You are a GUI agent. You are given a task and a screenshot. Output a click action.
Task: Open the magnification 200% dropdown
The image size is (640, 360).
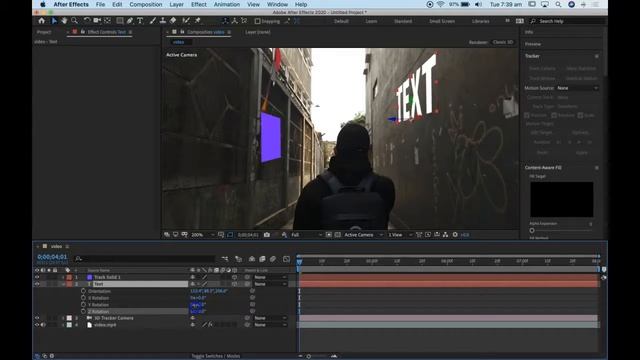click(203, 235)
